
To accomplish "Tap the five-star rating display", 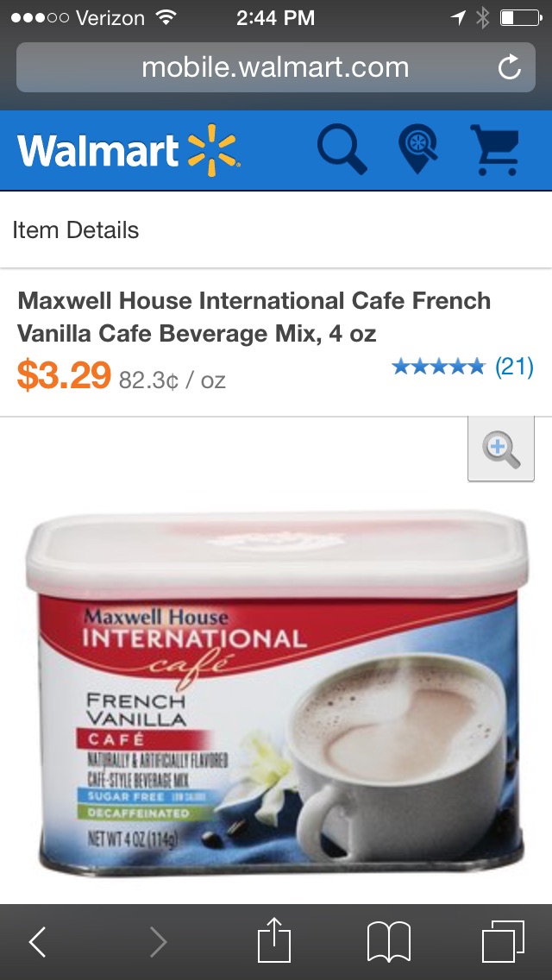I will point(439,367).
